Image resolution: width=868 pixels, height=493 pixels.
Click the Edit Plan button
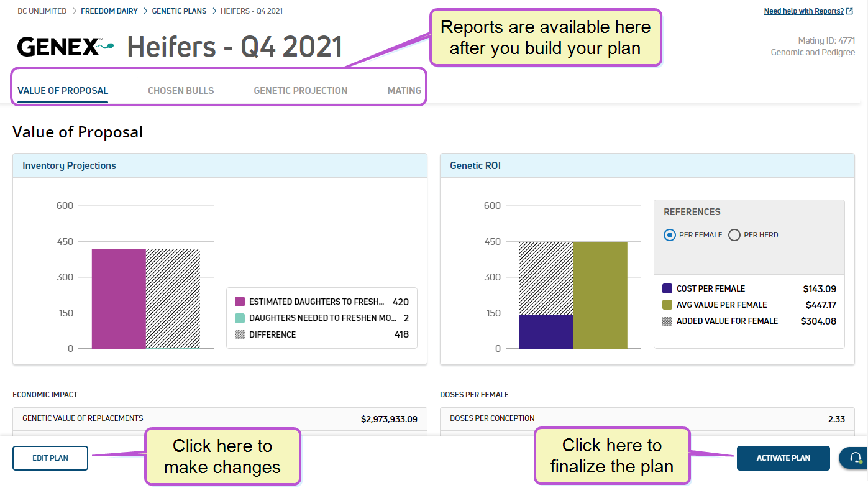tap(50, 458)
